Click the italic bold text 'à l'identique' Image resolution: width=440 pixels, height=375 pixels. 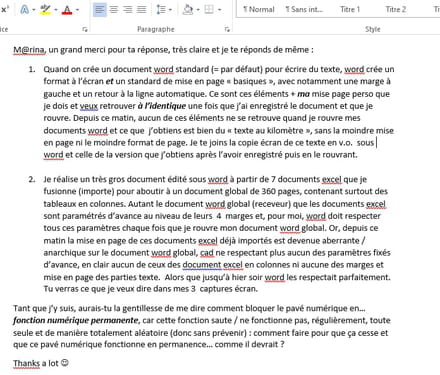coord(162,106)
